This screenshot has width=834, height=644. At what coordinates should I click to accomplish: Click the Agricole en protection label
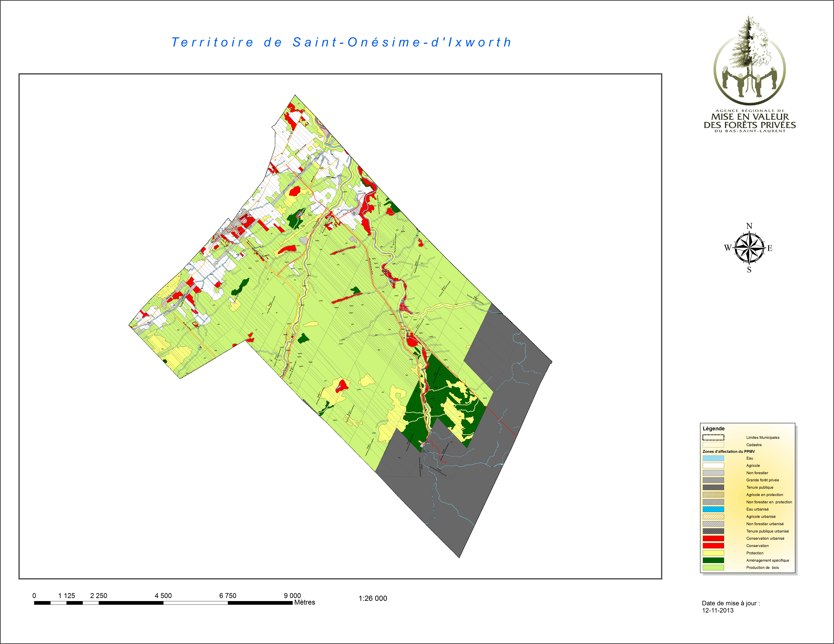(764, 495)
